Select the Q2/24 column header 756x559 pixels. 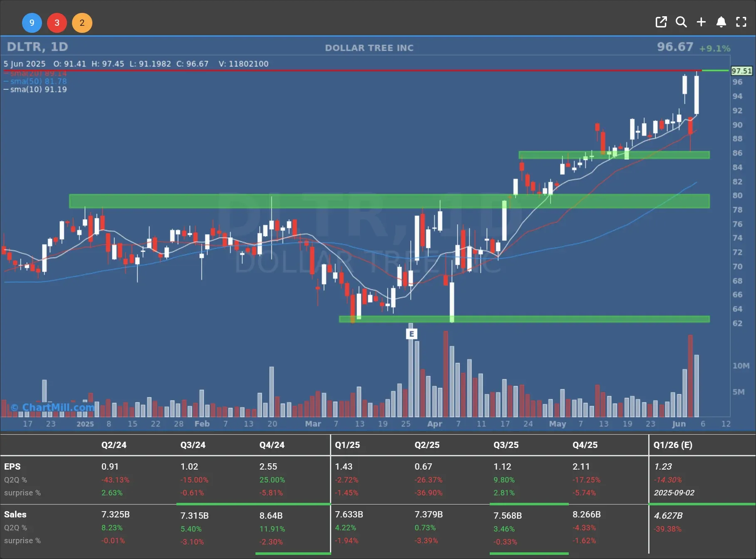point(114,445)
